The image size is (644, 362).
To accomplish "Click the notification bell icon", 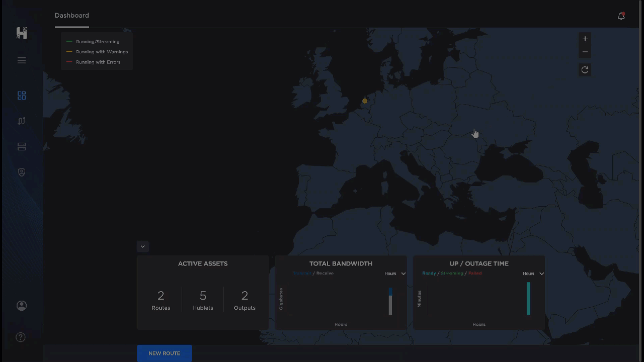I will 621,16.
